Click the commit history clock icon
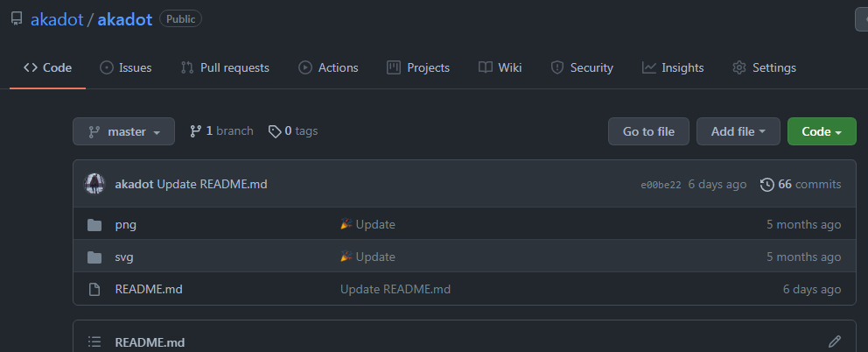Viewport: 868px width, 352px height. tap(767, 185)
